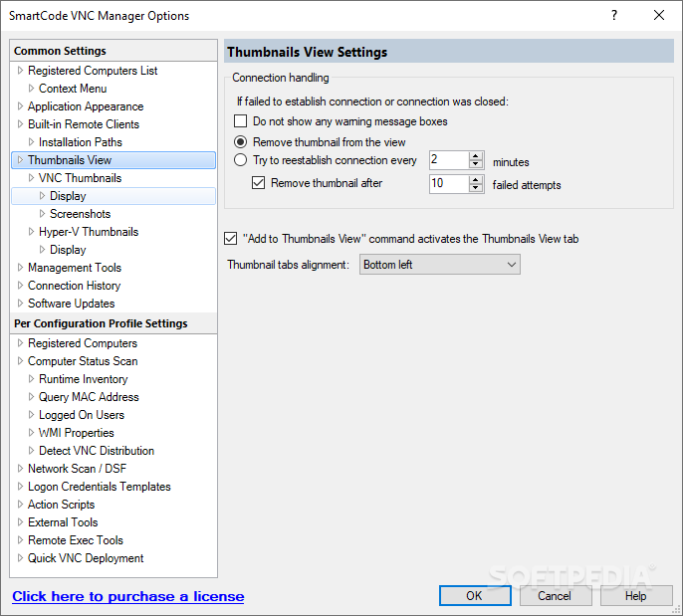This screenshot has width=683, height=616.
Task: Expand arrow beside Management Tools
Action: [20, 267]
